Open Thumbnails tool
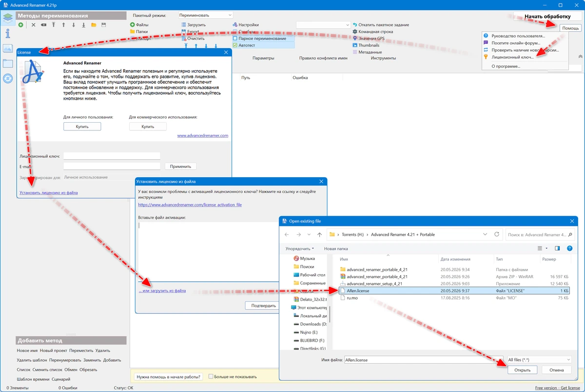Viewport: 585px width, 392px height. (366, 45)
